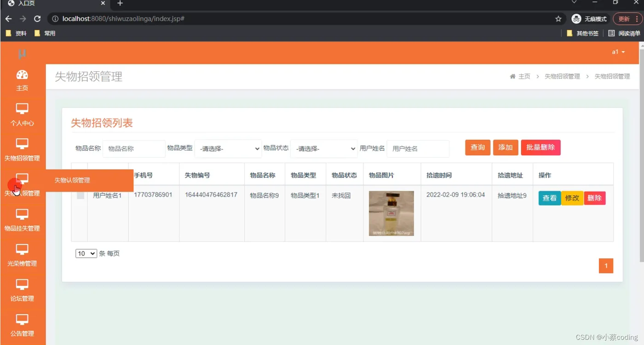This screenshot has height=345, width=644.
Task: Open the 常用 bookmark folder
Action: coord(45,33)
